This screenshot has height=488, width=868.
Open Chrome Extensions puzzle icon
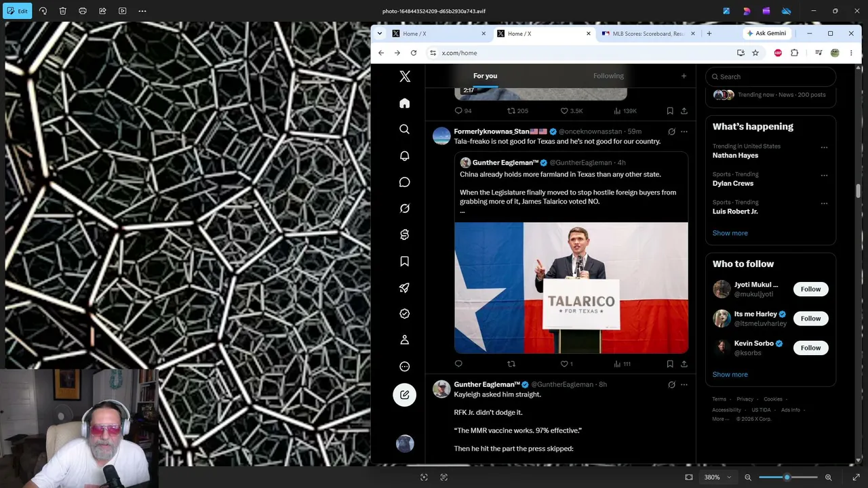795,53
